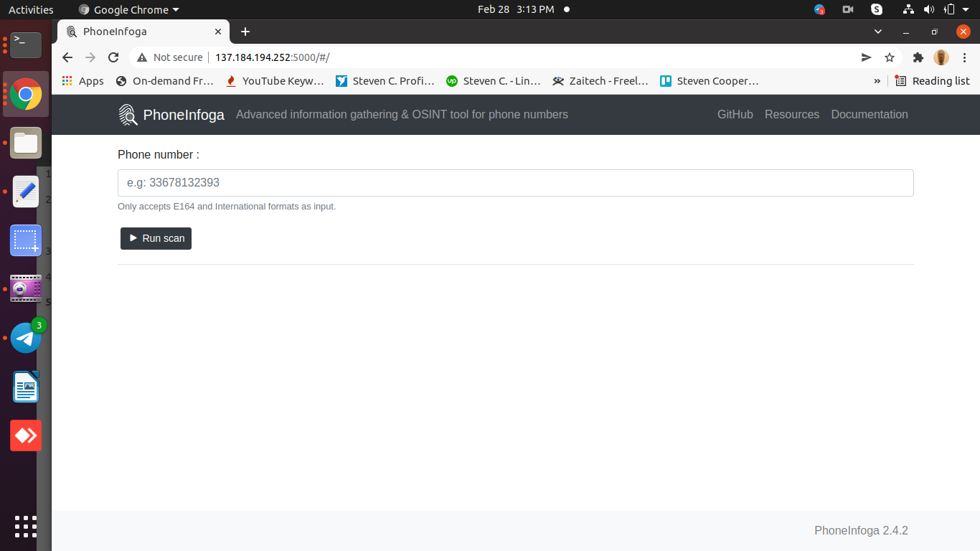Screen dimensions: 980x551
Task: Open the On-demand Fr… bookmark
Action: click(165, 81)
